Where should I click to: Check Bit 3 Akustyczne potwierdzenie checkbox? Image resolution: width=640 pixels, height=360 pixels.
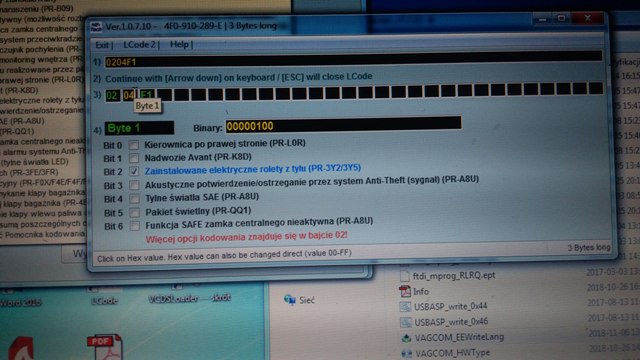click(134, 185)
